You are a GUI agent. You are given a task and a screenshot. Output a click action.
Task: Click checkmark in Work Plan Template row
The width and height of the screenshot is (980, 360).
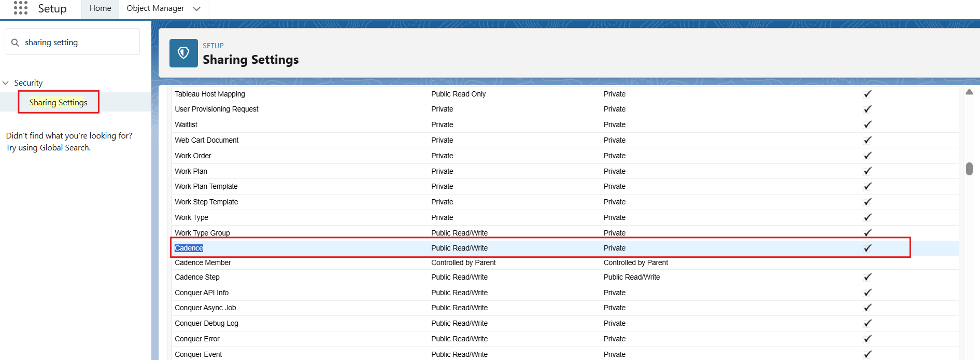point(867,186)
